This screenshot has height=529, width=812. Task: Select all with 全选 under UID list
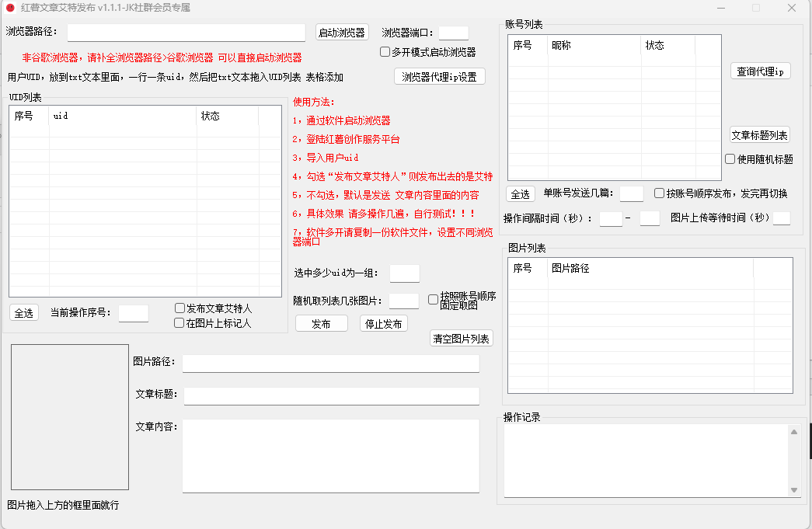point(24,313)
